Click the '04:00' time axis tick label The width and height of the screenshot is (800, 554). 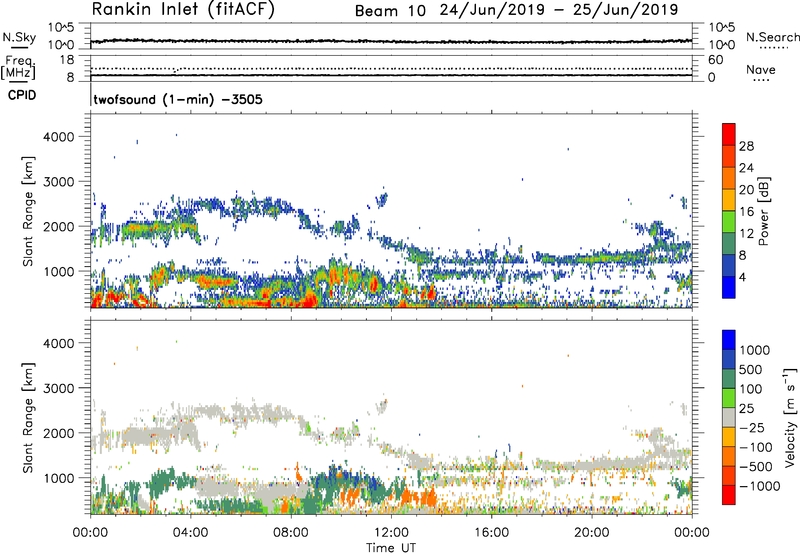click(x=190, y=533)
